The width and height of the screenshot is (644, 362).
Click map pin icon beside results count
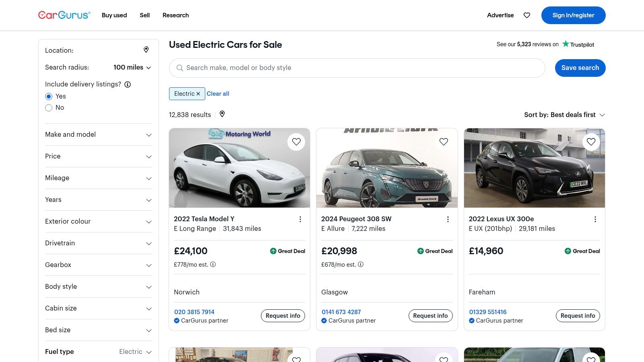222,114
